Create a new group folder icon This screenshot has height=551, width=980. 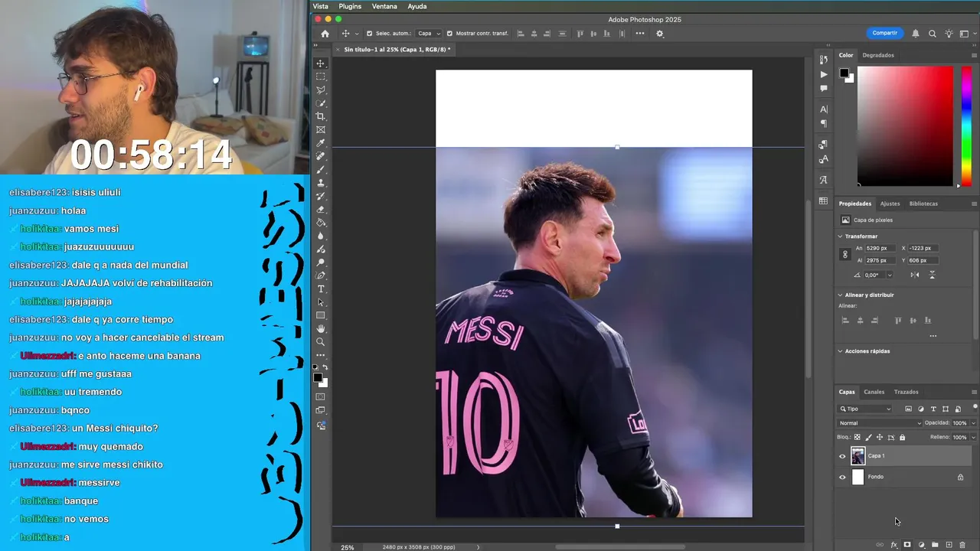[935, 545]
